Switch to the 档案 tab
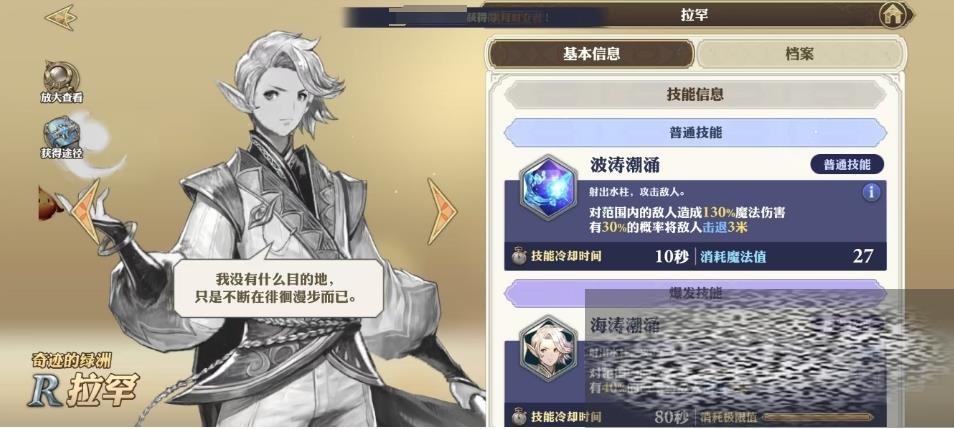The width and height of the screenshot is (954, 429). (x=799, y=54)
